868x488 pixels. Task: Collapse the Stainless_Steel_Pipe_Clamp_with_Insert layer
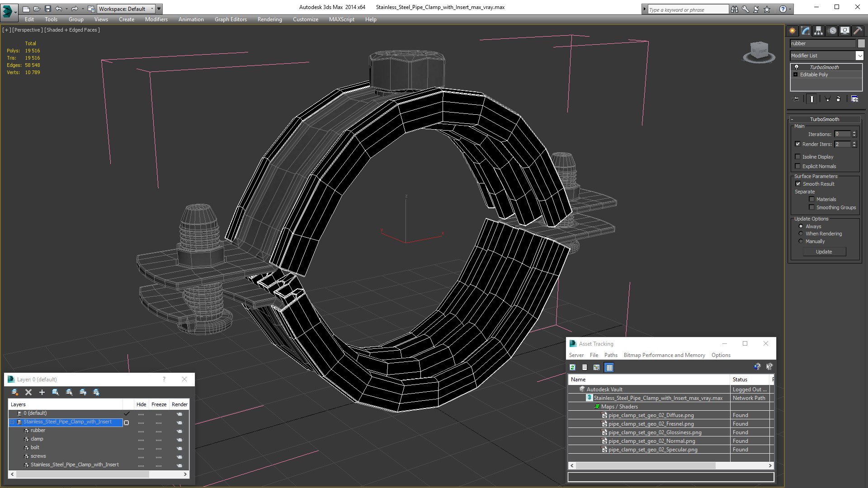pyautogui.click(x=12, y=422)
